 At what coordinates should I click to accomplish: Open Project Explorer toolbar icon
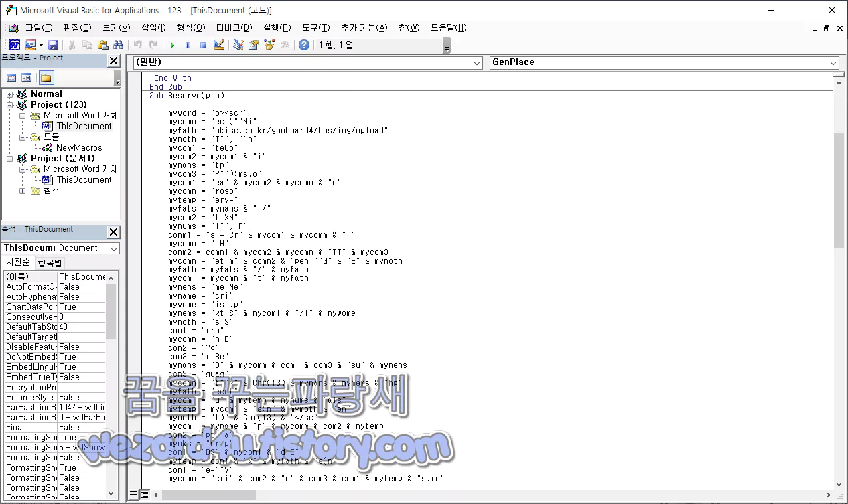(238, 45)
